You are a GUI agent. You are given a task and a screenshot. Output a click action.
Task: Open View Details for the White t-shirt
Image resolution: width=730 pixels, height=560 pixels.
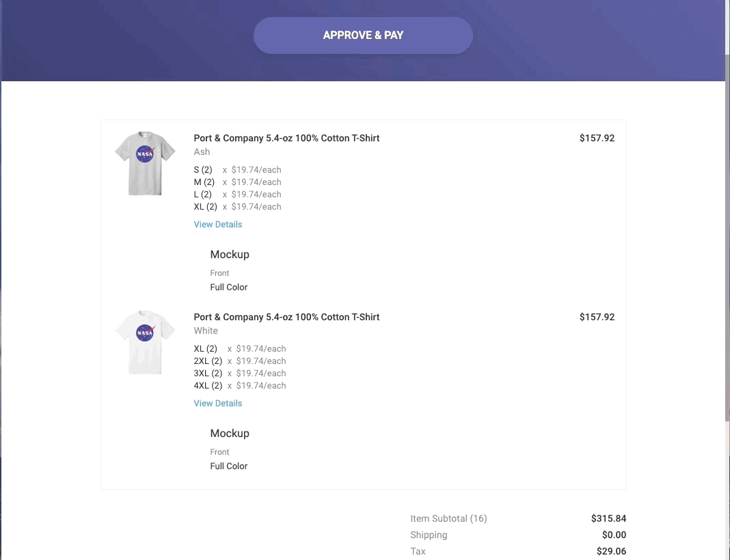click(217, 403)
